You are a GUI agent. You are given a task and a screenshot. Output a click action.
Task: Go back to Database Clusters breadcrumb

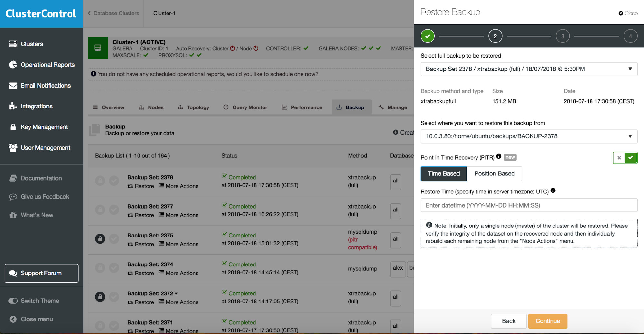click(113, 13)
